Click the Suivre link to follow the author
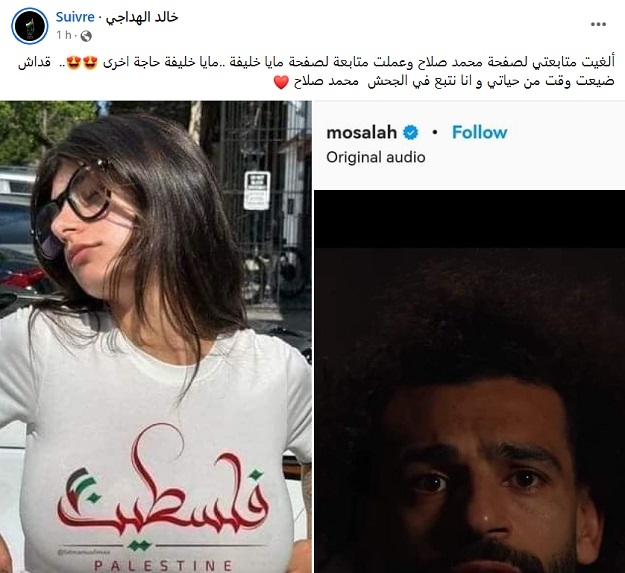 coord(75,17)
